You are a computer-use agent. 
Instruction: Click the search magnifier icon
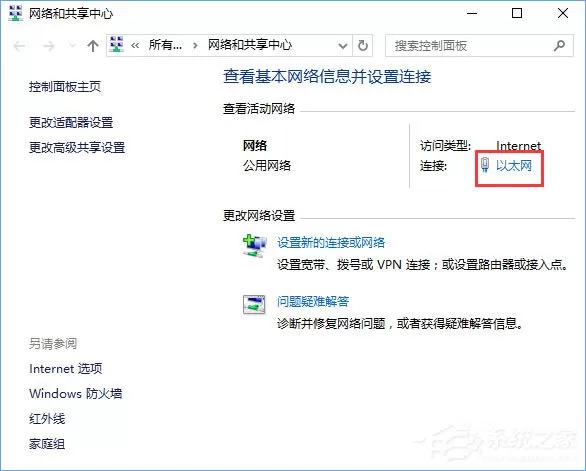pyautogui.click(x=559, y=46)
